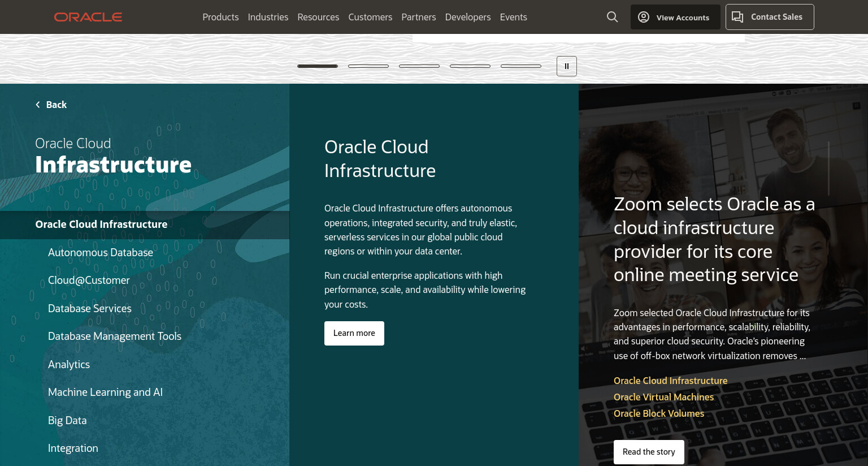Image resolution: width=868 pixels, height=466 pixels.
Task: Open Database Management Tools sidebar item
Action: click(115, 336)
